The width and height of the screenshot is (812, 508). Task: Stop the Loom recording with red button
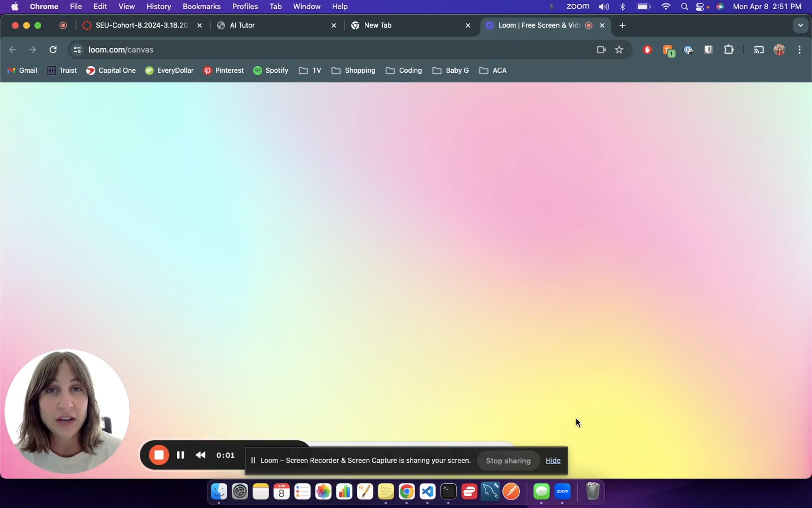159,455
